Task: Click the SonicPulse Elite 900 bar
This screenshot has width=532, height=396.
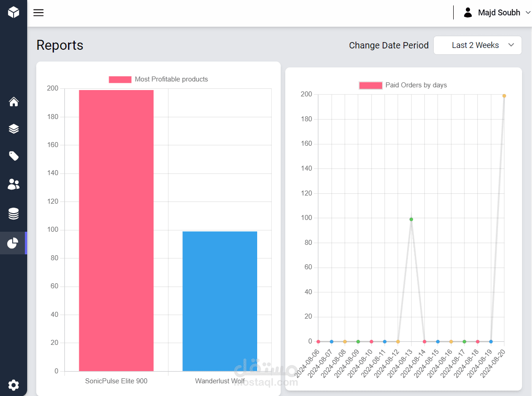Action: 116,230
